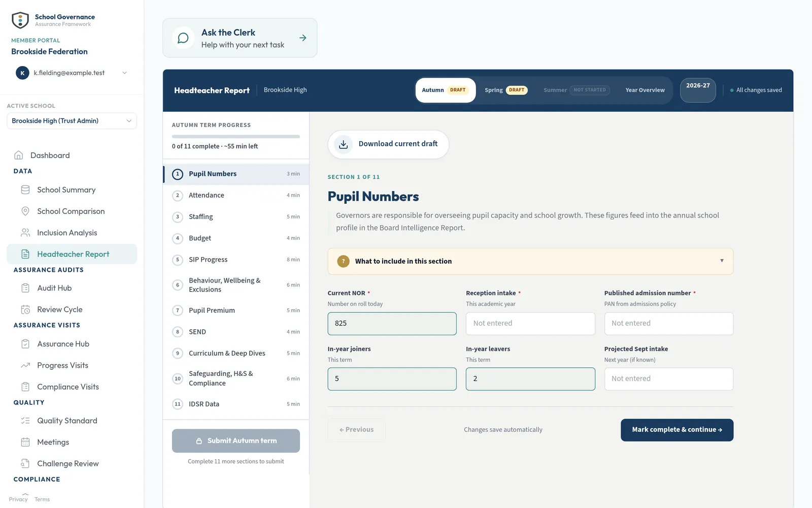The width and height of the screenshot is (812, 508).
Task: Click the Submit Autumn term button
Action: 236,441
